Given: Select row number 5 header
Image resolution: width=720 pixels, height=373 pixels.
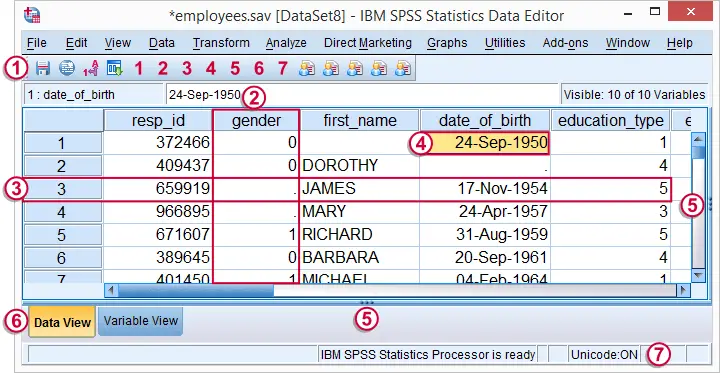Looking at the screenshot, I should point(63,235).
